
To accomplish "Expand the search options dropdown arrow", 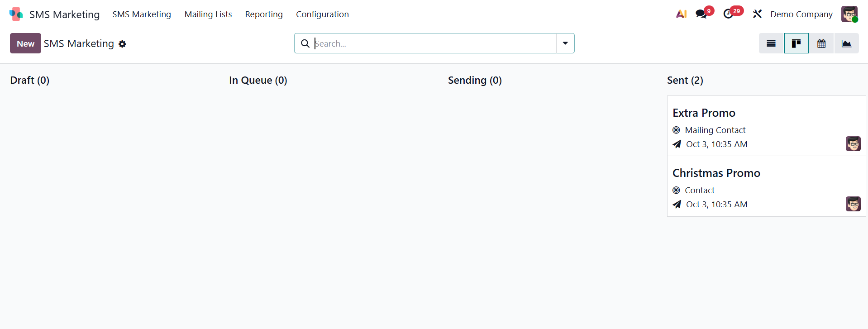I will click(x=565, y=43).
